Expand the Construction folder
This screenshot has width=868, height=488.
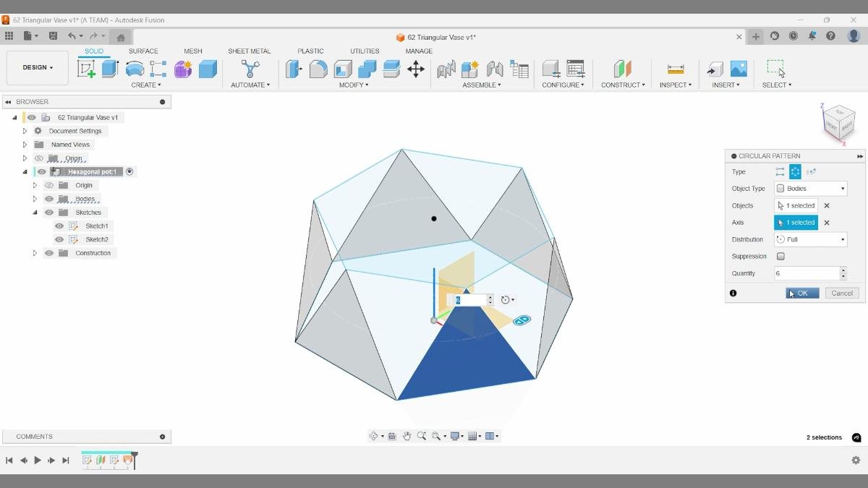pos(35,253)
